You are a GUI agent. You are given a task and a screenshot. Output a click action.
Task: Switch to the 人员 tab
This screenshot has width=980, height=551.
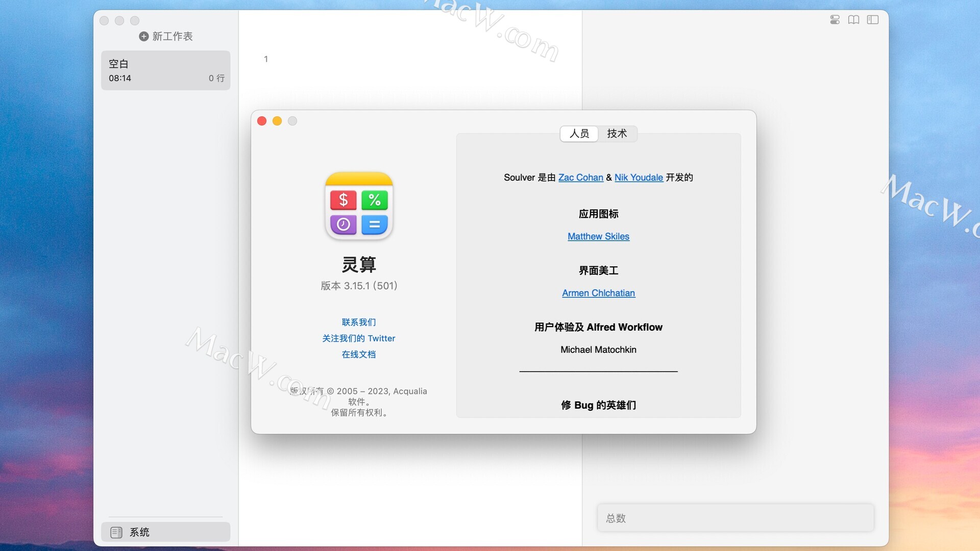579,134
